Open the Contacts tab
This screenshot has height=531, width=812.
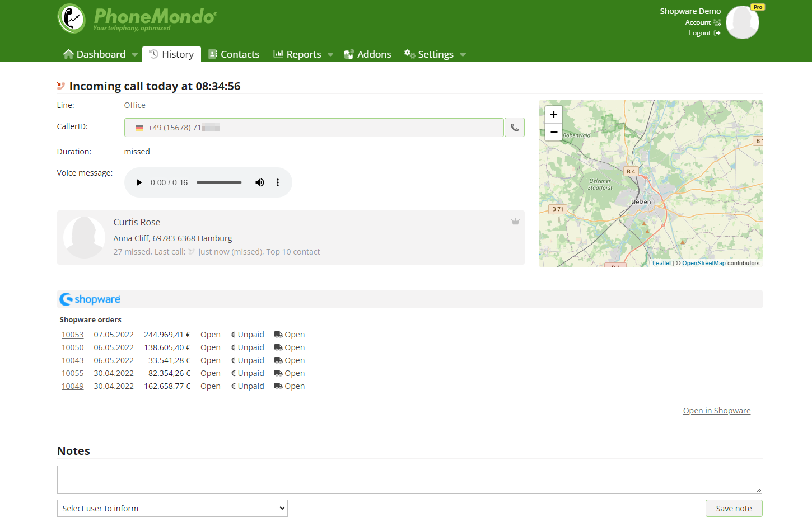click(x=234, y=54)
